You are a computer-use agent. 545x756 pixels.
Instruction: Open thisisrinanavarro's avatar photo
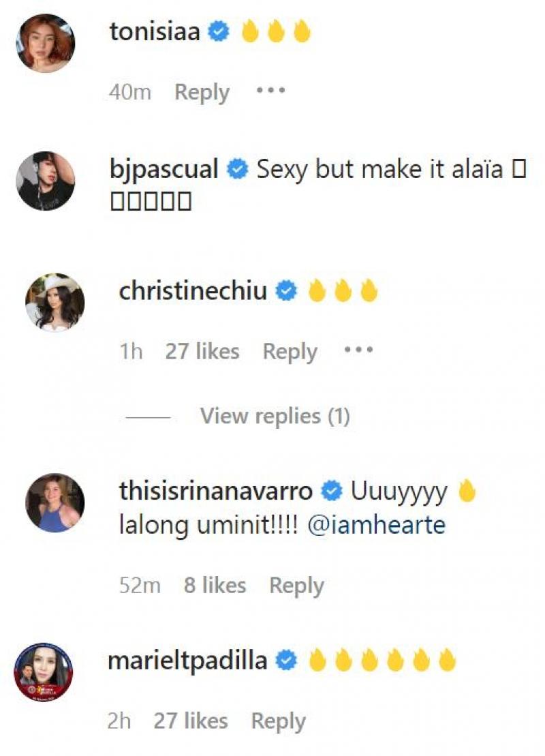pyautogui.click(x=54, y=502)
